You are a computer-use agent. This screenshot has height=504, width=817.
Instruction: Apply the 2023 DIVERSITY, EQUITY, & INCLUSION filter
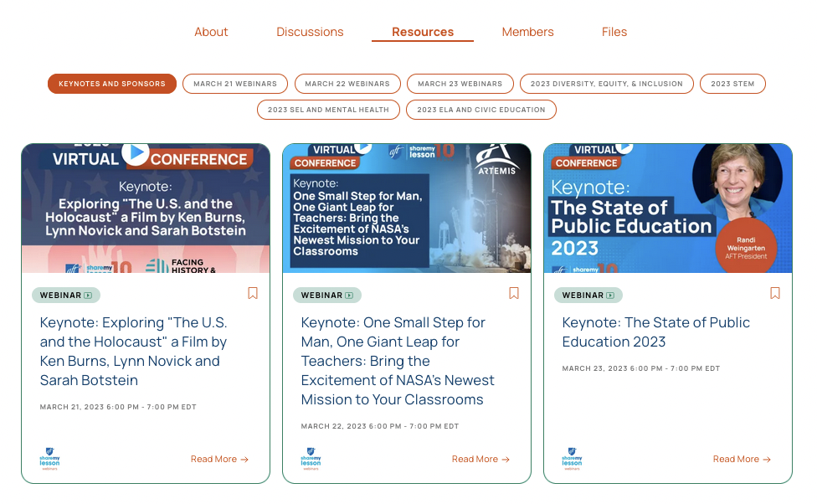coord(607,84)
